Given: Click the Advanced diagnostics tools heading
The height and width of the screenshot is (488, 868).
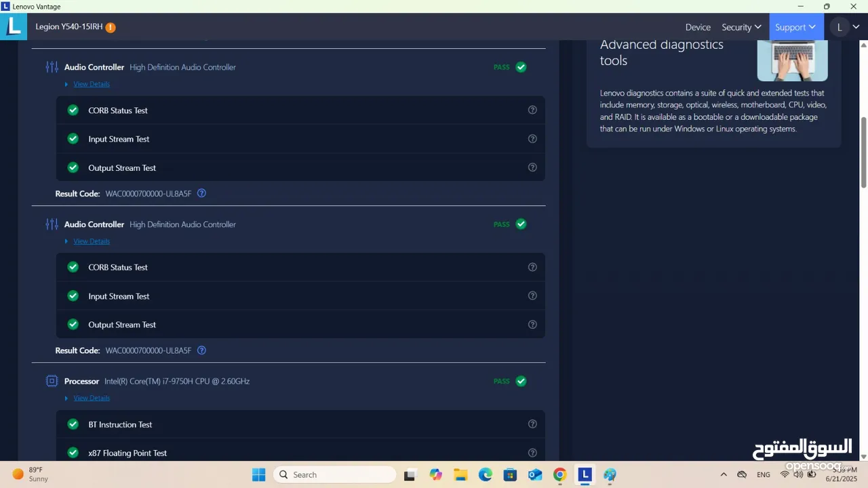Looking at the screenshot, I should coord(662,52).
